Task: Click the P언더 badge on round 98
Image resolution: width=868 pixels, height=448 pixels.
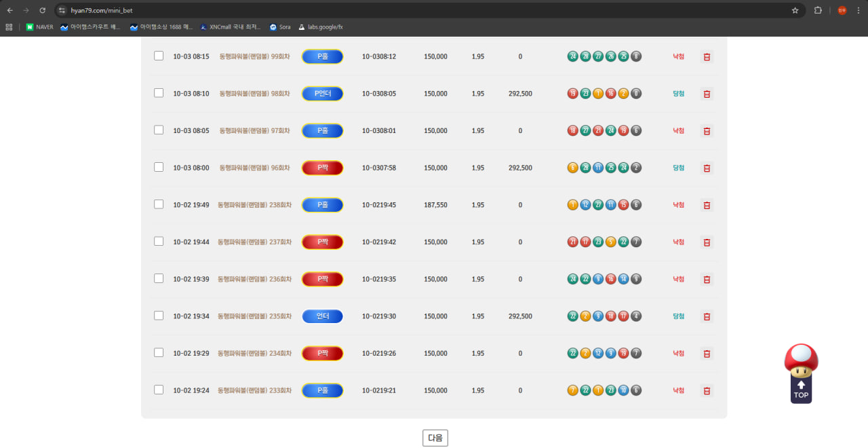Action: [322, 94]
